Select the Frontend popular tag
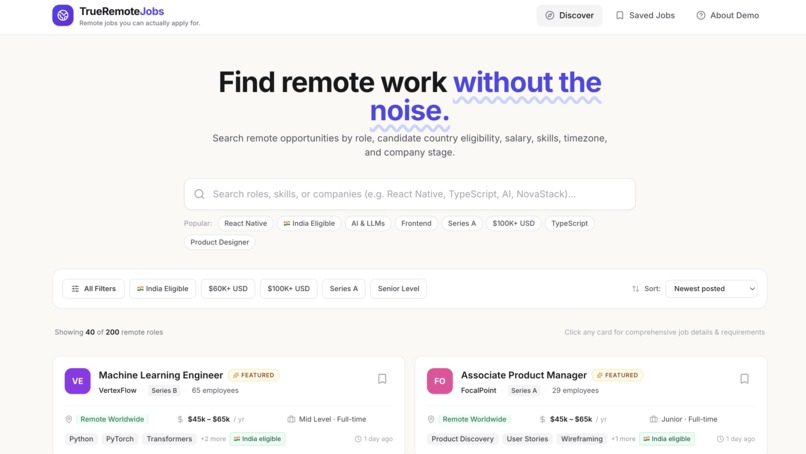Screen dimensions: 806x454 pos(416,223)
